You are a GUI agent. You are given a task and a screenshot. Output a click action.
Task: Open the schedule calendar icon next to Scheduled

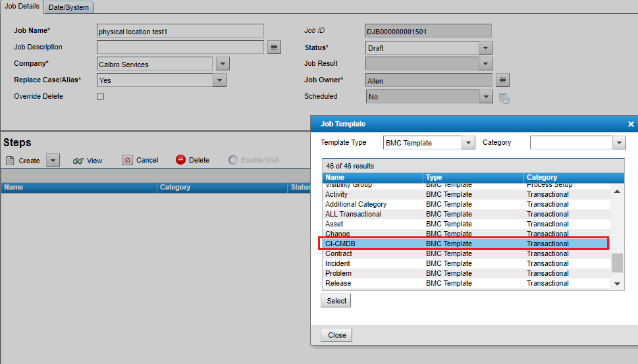click(x=504, y=99)
